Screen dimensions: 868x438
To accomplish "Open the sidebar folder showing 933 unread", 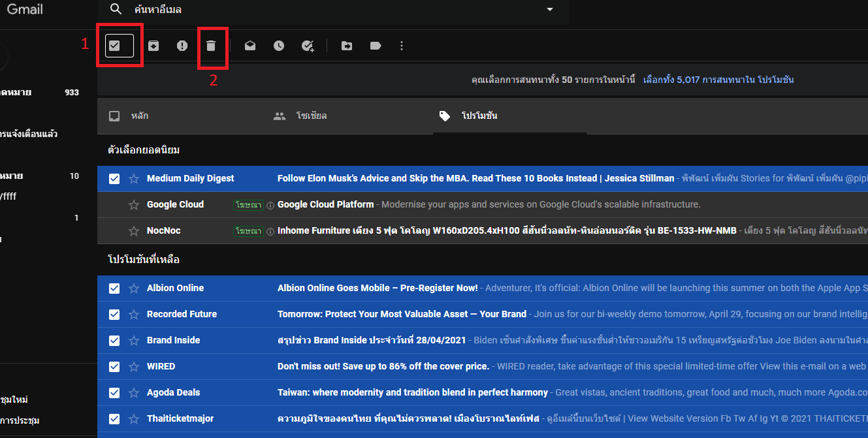I will pos(40,93).
